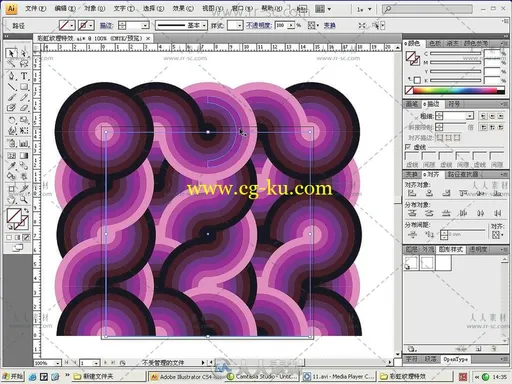Click the 描边 link in control bar
Screen dimensions: 512x384
(x=106, y=25)
